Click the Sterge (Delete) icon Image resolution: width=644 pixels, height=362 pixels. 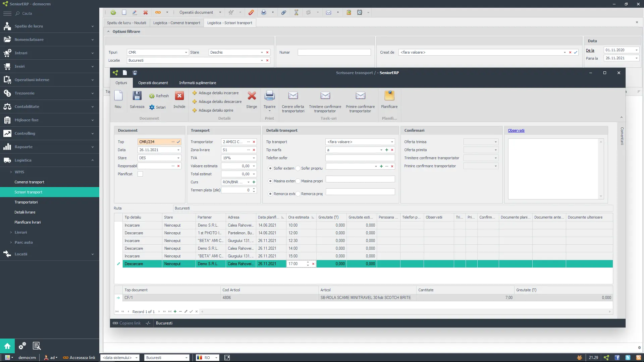coord(251,96)
